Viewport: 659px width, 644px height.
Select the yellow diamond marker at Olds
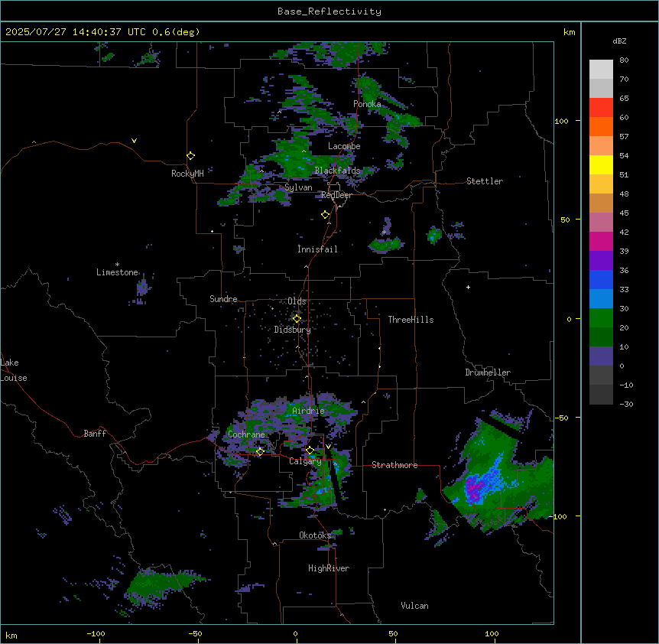pyautogui.click(x=297, y=319)
